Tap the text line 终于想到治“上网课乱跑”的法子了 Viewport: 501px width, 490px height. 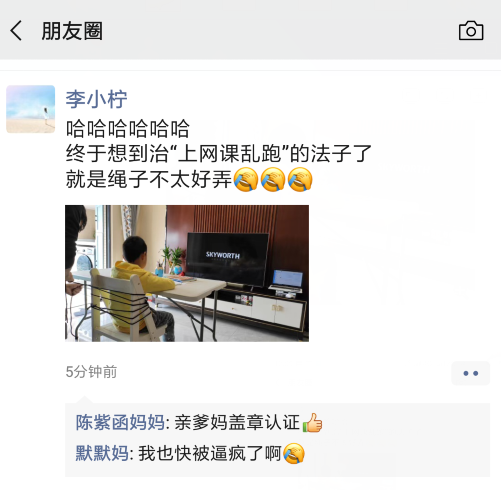219,154
